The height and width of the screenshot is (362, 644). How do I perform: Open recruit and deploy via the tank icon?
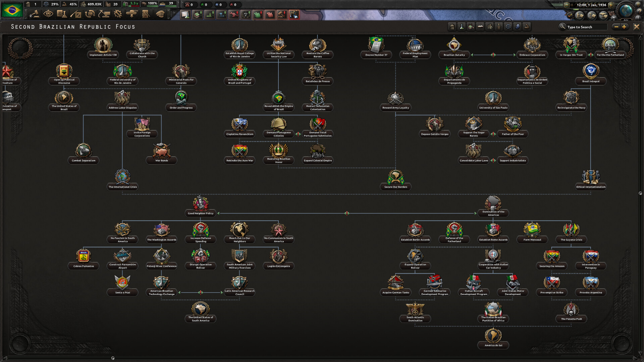[x=132, y=14]
